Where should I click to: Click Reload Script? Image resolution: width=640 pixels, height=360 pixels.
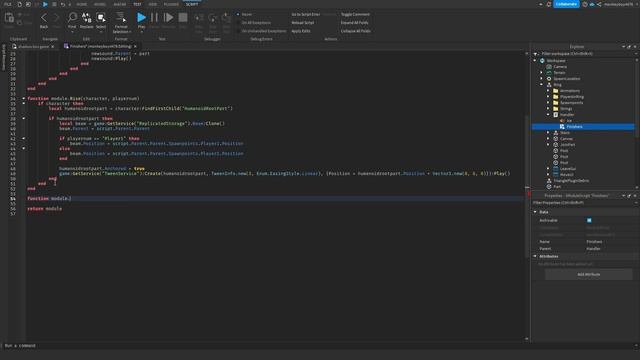tap(302, 23)
